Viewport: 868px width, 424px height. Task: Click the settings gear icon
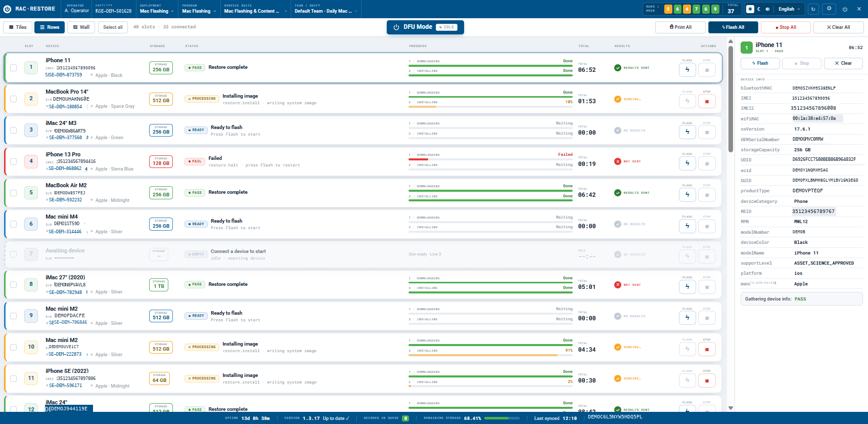(x=829, y=9)
